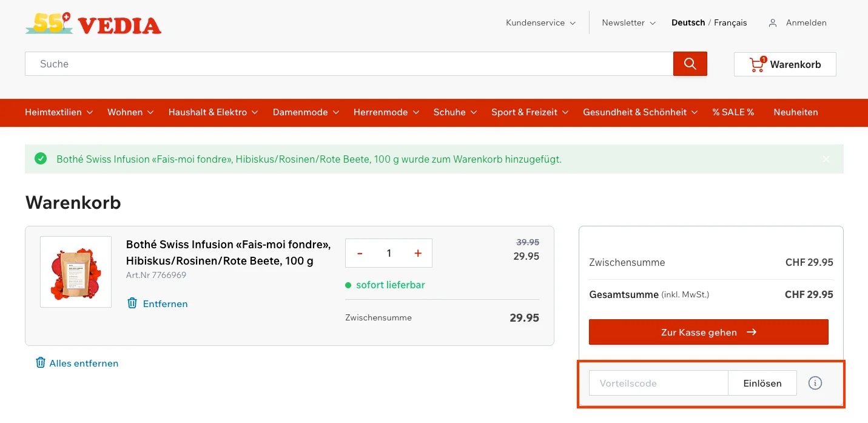The height and width of the screenshot is (423, 868).
Task: Click the VEDIA 55+ logo
Action: tap(92, 24)
